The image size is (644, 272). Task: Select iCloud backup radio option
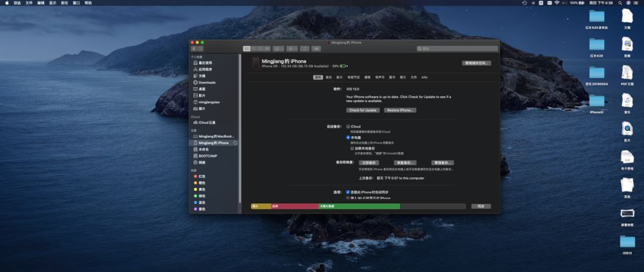click(348, 126)
